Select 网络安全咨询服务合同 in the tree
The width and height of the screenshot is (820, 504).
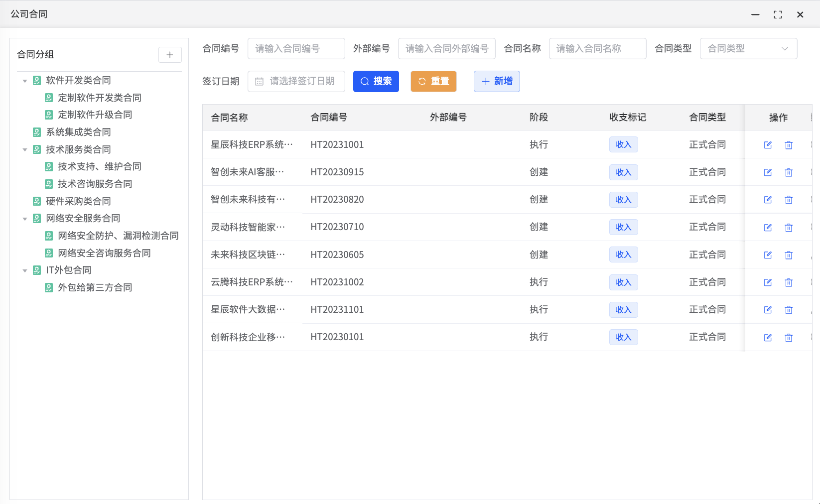(x=104, y=253)
